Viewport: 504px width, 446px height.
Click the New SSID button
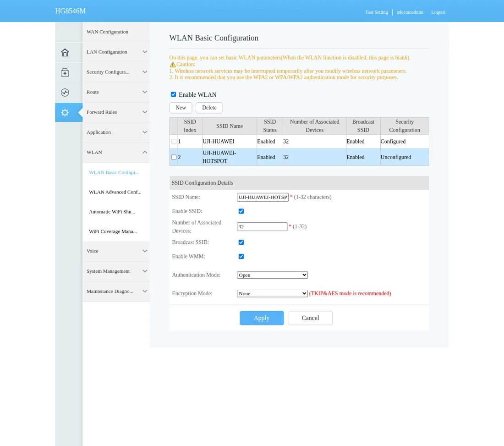181,108
